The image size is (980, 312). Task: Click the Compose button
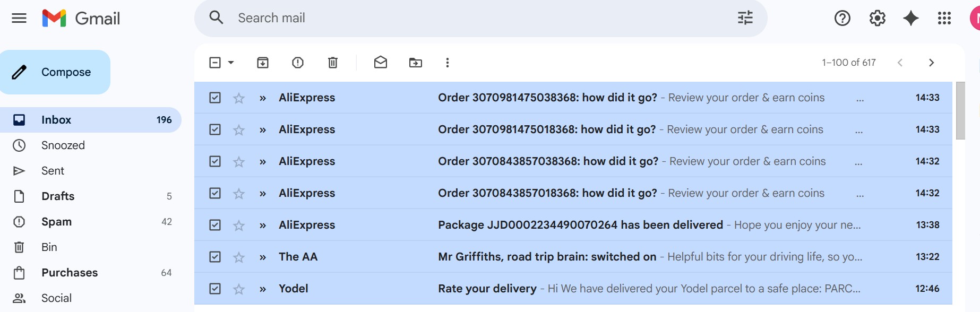tap(55, 72)
